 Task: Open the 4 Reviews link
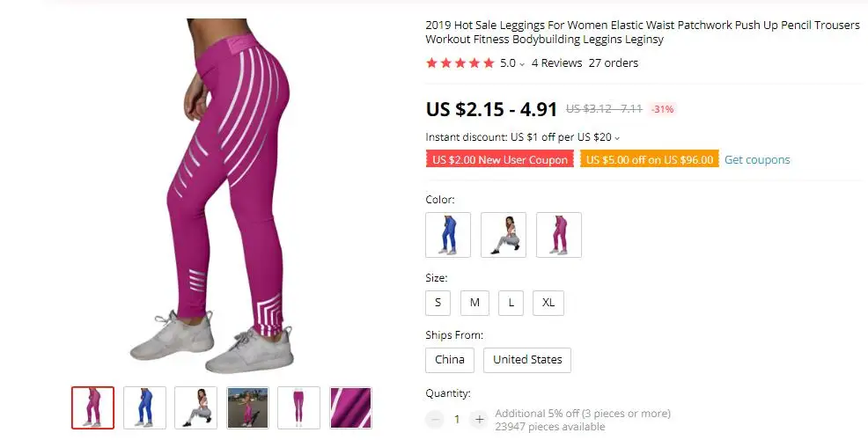pyautogui.click(x=557, y=63)
